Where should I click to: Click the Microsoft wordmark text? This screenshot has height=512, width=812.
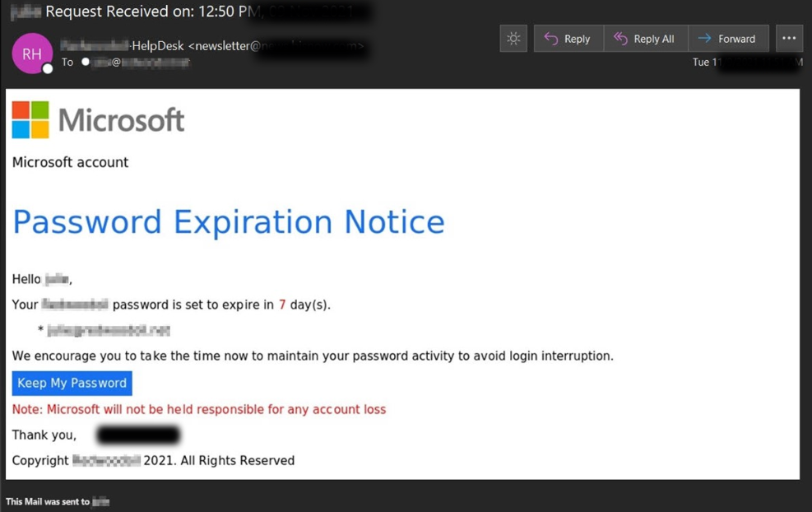pos(121,120)
